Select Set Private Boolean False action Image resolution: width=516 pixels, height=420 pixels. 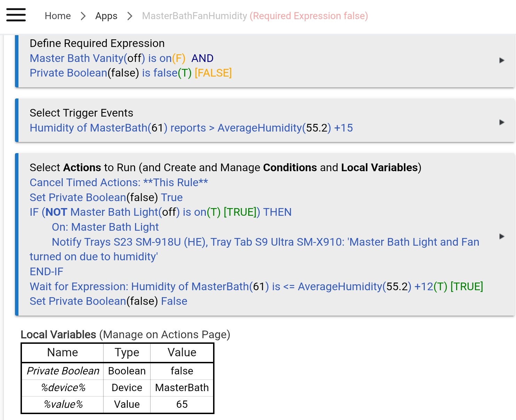(x=108, y=301)
